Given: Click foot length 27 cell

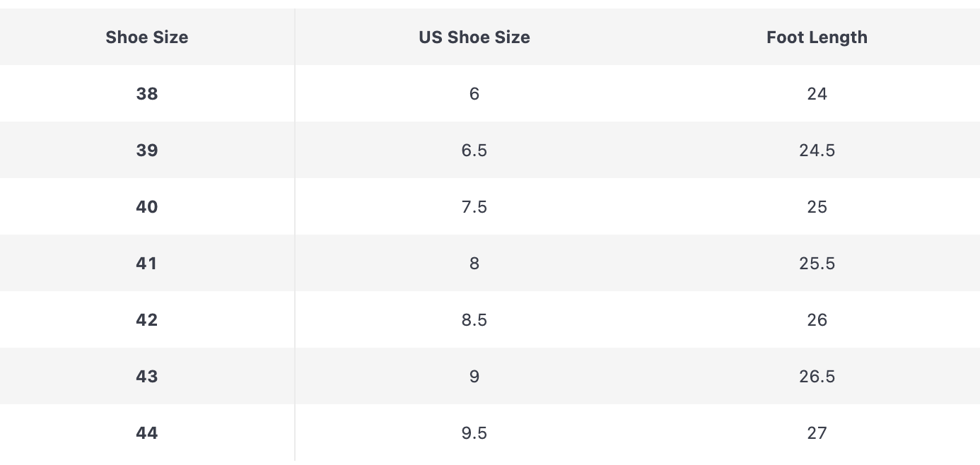Looking at the screenshot, I should [817, 433].
